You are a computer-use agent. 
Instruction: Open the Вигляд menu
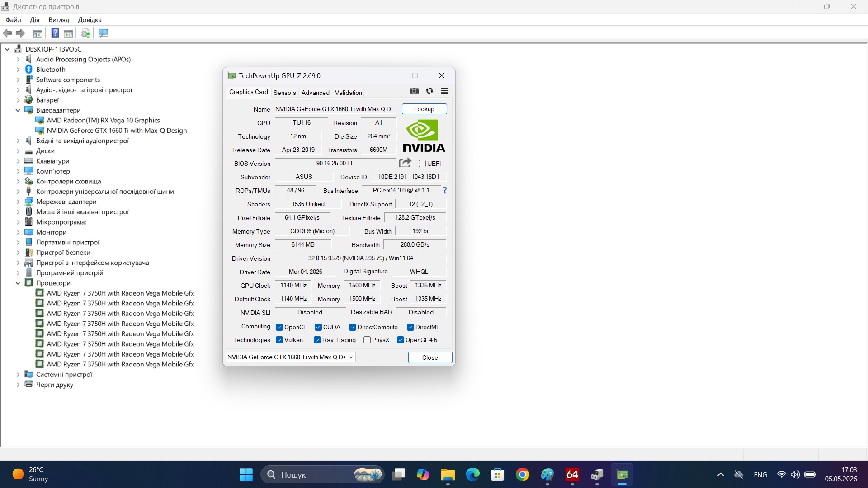(59, 20)
